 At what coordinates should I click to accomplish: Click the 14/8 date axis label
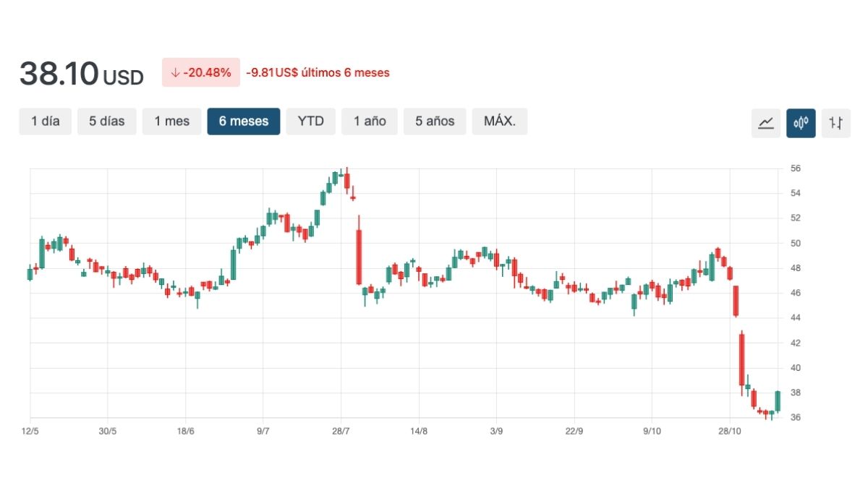pyautogui.click(x=419, y=432)
